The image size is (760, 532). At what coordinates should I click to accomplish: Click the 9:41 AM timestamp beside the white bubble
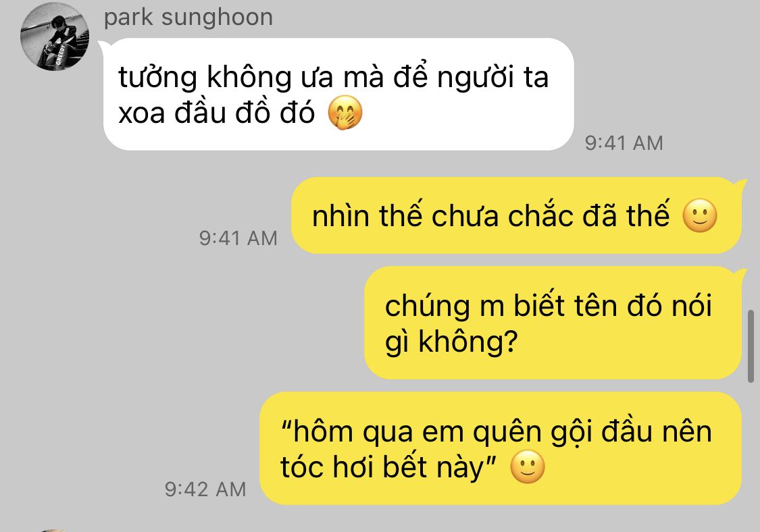tap(624, 143)
